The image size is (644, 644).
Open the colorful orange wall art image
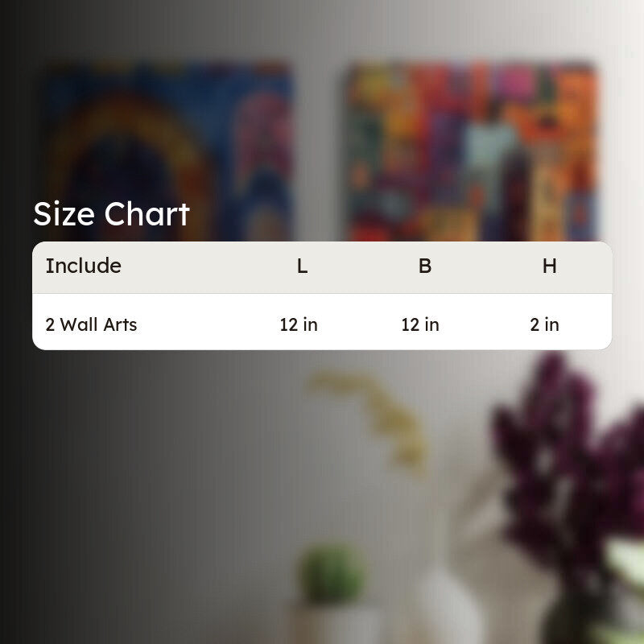click(x=472, y=151)
